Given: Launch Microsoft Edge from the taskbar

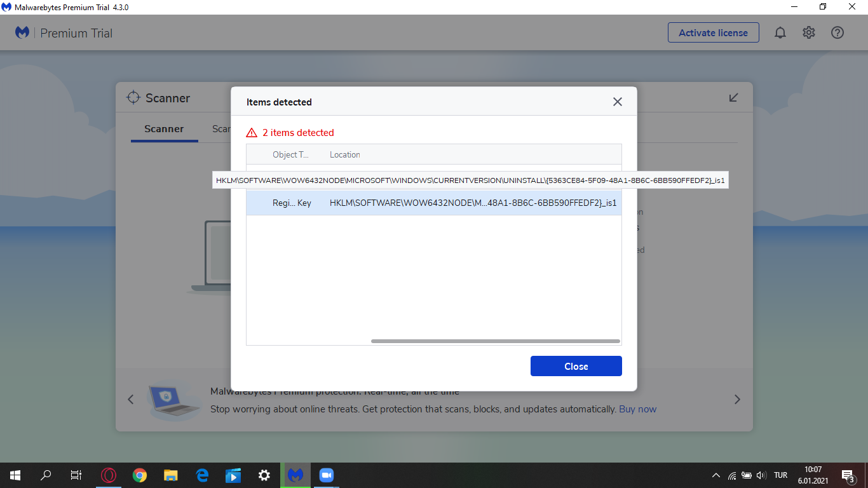Looking at the screenshot, I should pyautogui.click(x=202, y=475).
